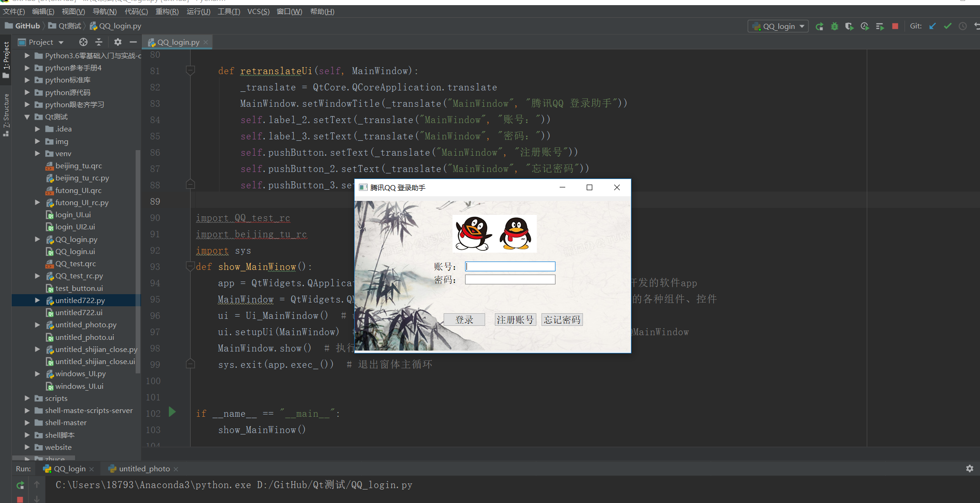Open the QQ_login run configuration dropdown
The image size is (980, 503).
tap(779, 27)
